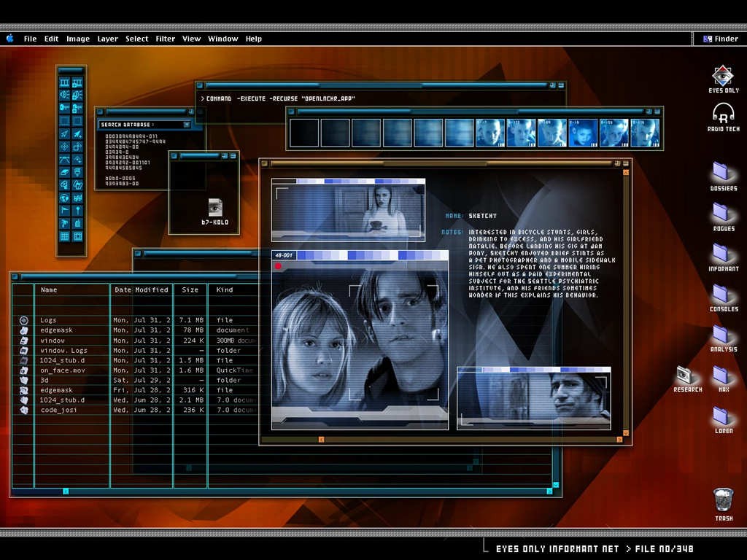Open the b7-KOLO eye file icon
This screenshot has height=560, width=747.
pyautogui.click(x=215, y=207)
